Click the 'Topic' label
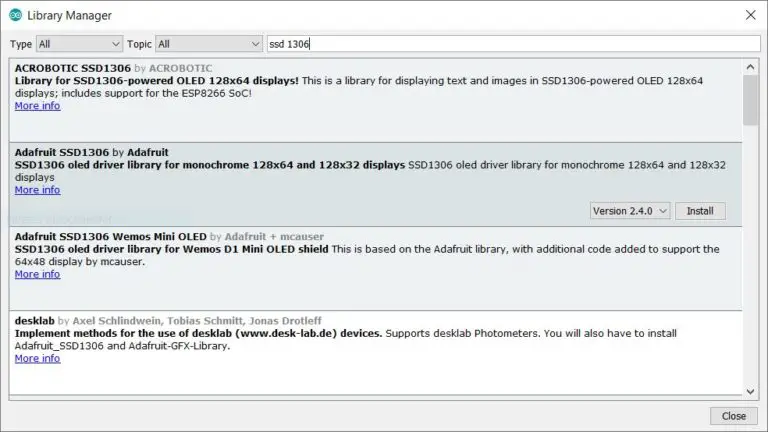This screenshot has width=768, height=432. point(140,44)
